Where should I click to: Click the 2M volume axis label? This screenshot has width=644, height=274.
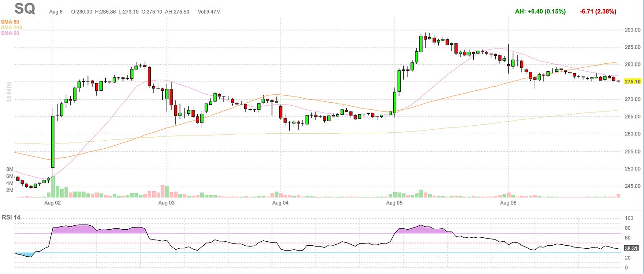[x=10, y=190]
